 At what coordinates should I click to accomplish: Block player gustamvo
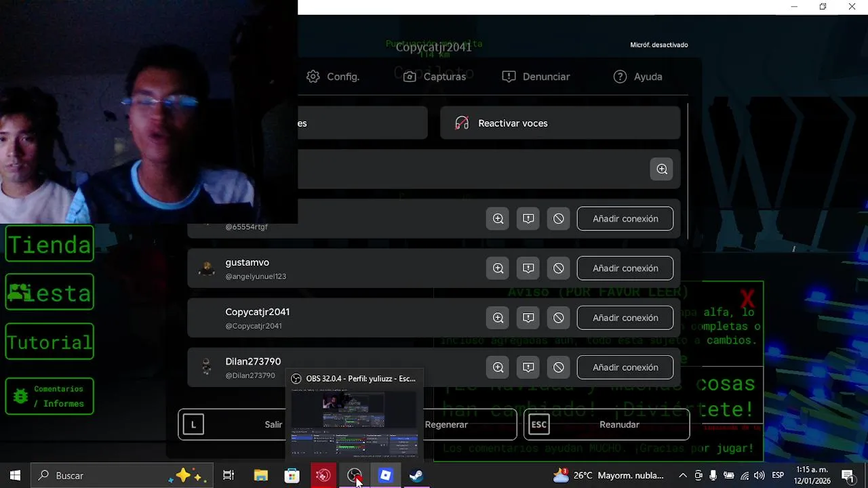[x=559, y=268]
